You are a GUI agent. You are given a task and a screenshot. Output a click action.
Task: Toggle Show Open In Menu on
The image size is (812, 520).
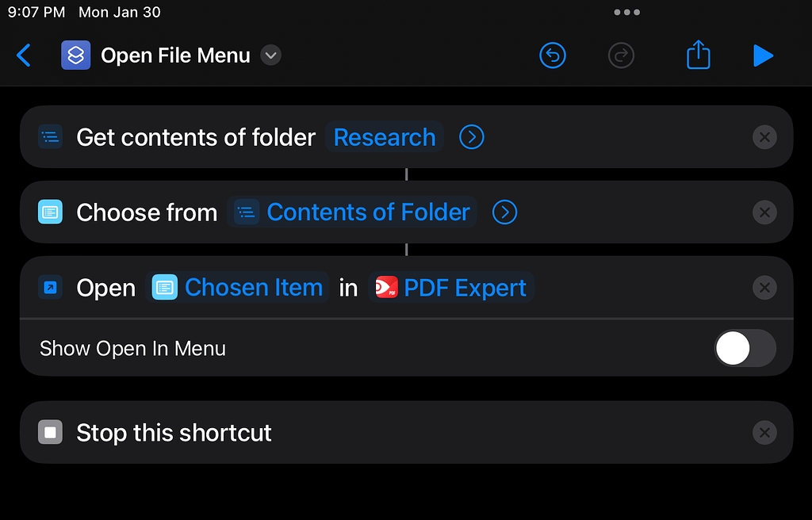745,348
